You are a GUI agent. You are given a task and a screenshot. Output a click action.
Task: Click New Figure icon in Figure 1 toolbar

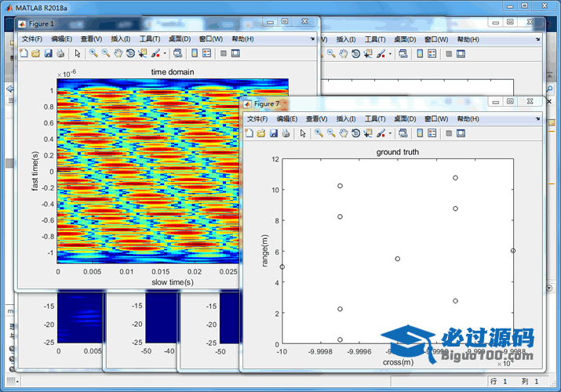point(24,53)
